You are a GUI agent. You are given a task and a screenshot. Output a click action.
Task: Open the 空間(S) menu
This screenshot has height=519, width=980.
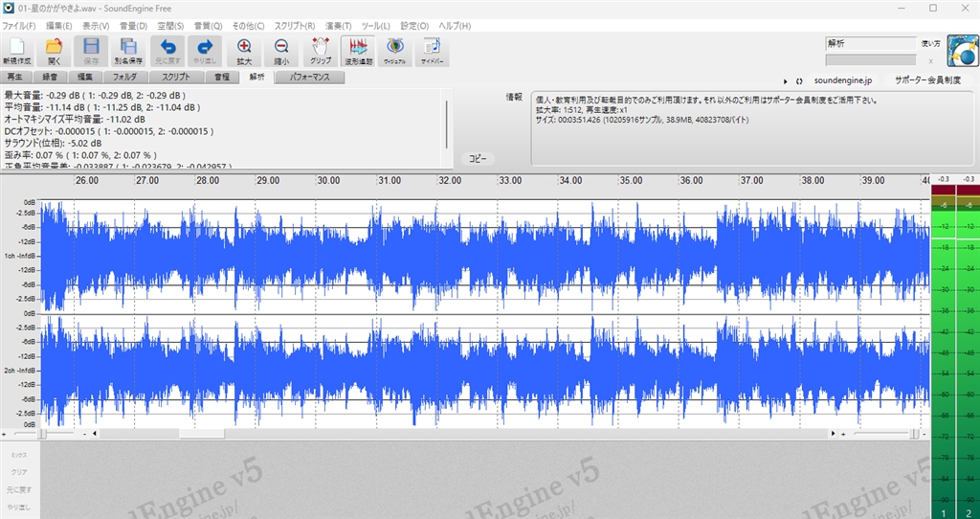coord(170,26)
